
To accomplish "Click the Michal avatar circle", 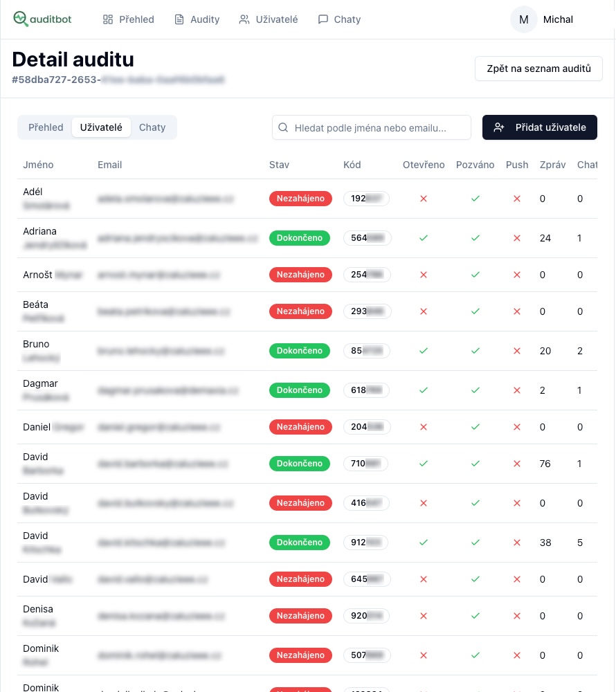I will pyautogui.click(x=524, y=19).
